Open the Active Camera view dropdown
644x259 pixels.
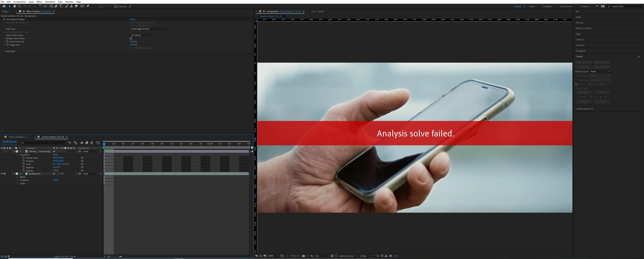pyautogui.click(x=348, y=256)
